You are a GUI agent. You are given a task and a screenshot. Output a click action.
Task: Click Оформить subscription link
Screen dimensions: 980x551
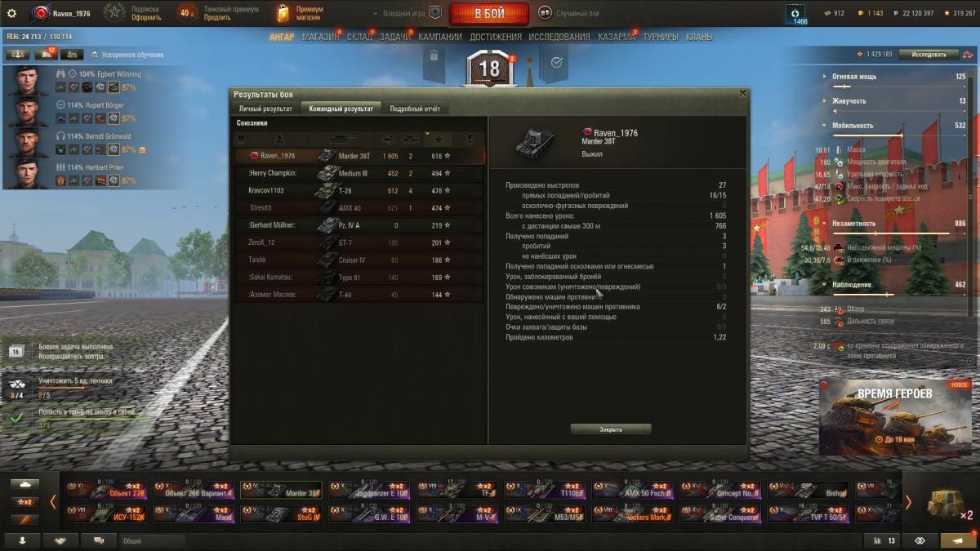coord(146,18)
